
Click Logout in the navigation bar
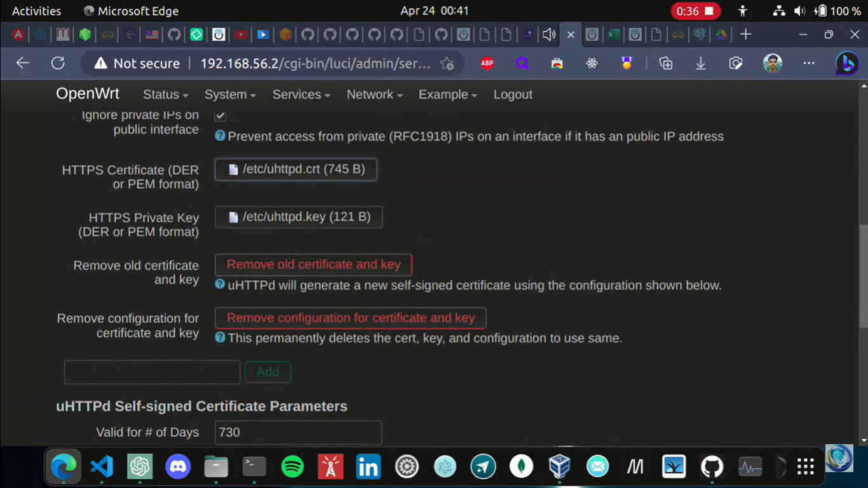click(x=513, y=95)
